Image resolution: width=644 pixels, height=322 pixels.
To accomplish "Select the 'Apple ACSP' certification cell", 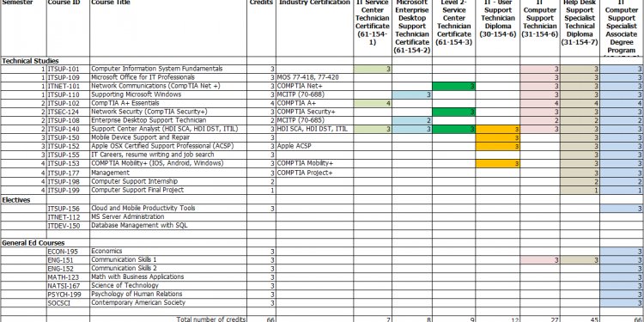I will [314, 147].
